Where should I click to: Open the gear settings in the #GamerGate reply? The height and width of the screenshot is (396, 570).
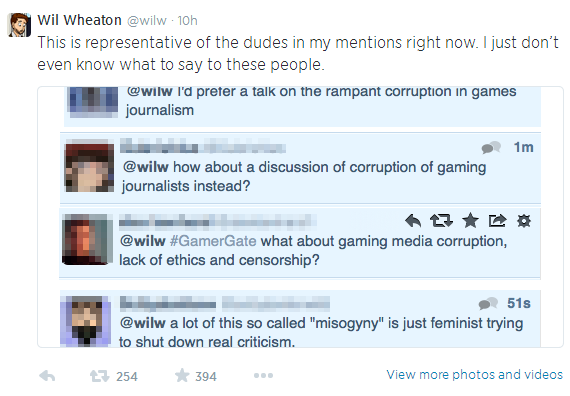coord(524,221)
